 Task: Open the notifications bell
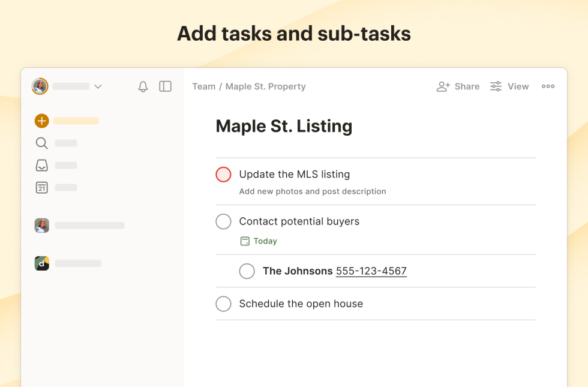tap(143, 86)
